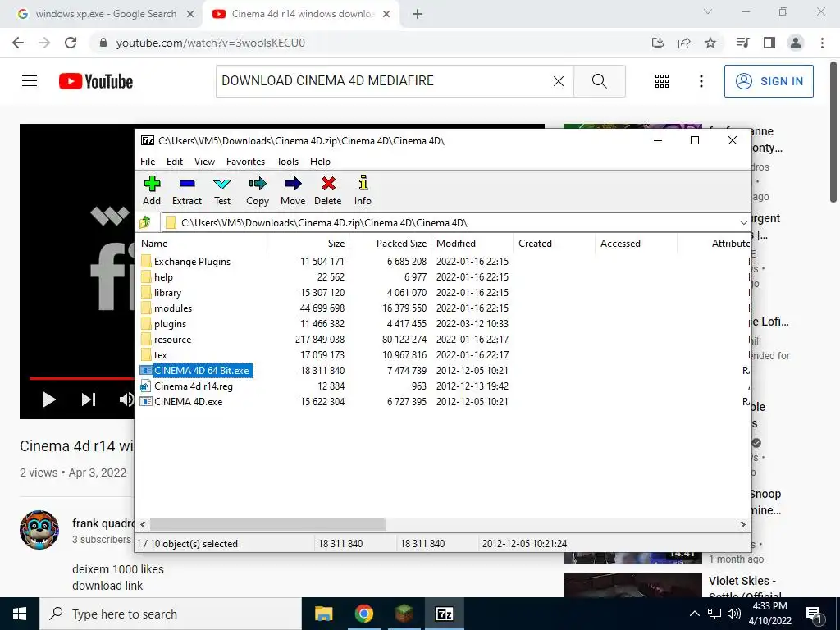Open the View menu

click(x=204, y=162)
